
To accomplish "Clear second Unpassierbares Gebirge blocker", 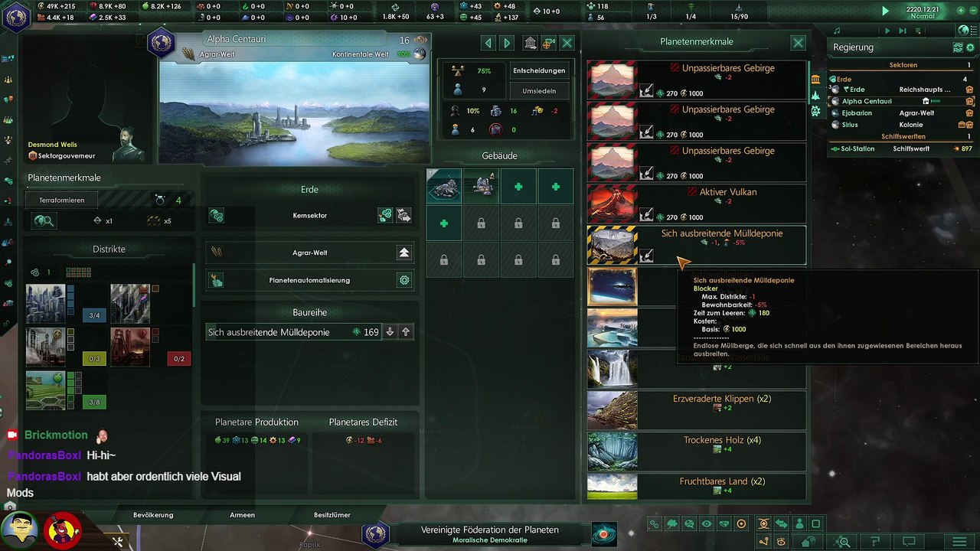I will (647, 132).
